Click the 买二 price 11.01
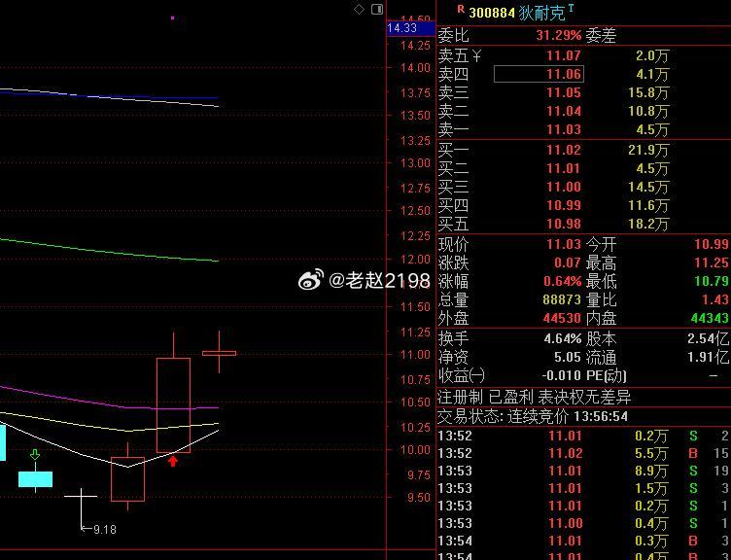731x560 pixels. (564, 168)
